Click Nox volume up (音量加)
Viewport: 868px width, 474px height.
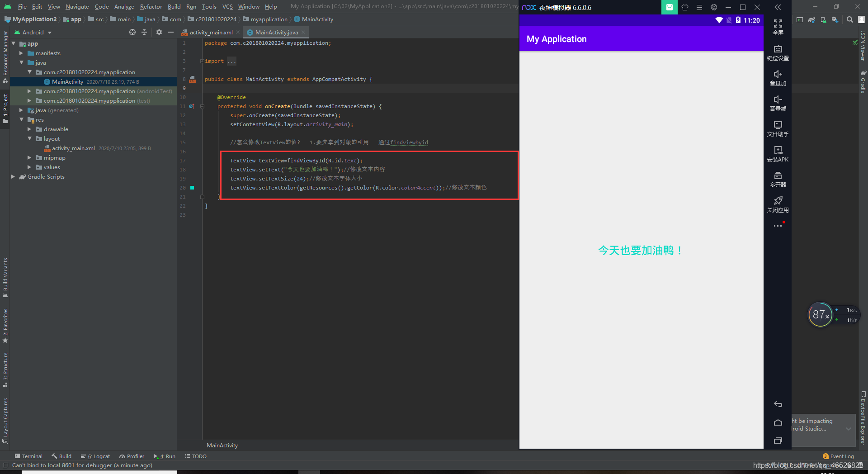778,78
